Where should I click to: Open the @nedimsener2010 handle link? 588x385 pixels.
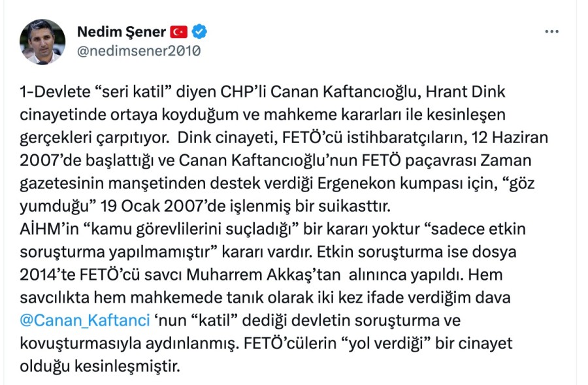(139, 51)
